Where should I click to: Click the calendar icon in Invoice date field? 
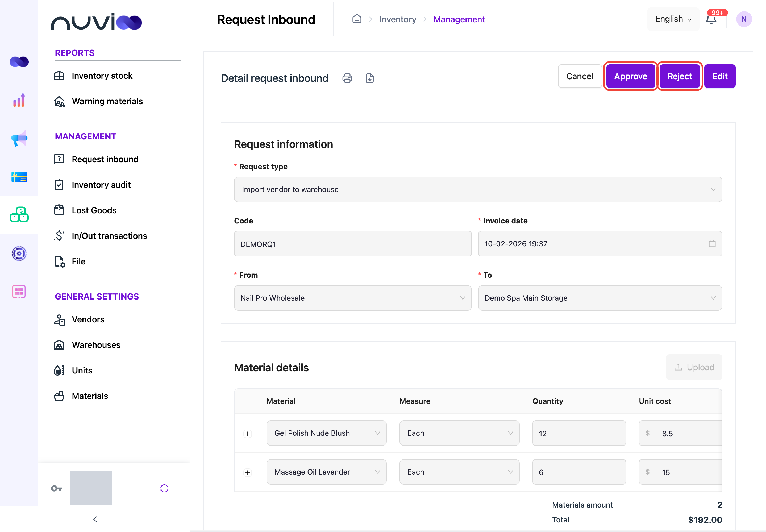(x=712, y=244)
